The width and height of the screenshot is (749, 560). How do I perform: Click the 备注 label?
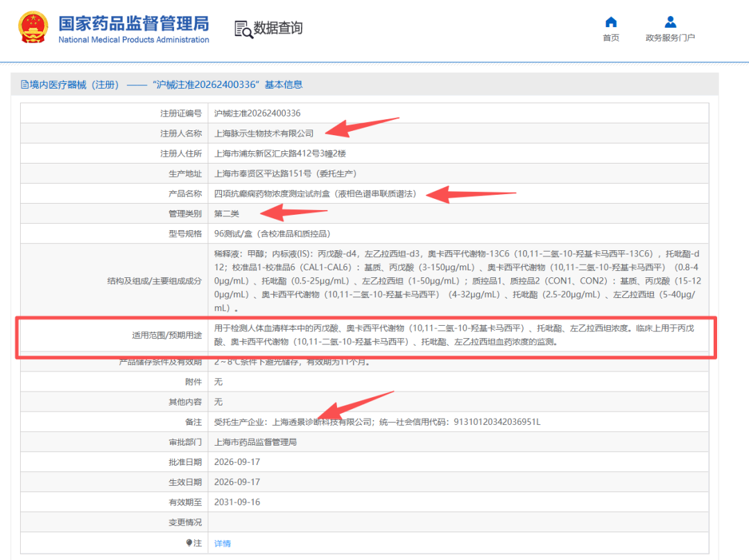coord(193,421)
